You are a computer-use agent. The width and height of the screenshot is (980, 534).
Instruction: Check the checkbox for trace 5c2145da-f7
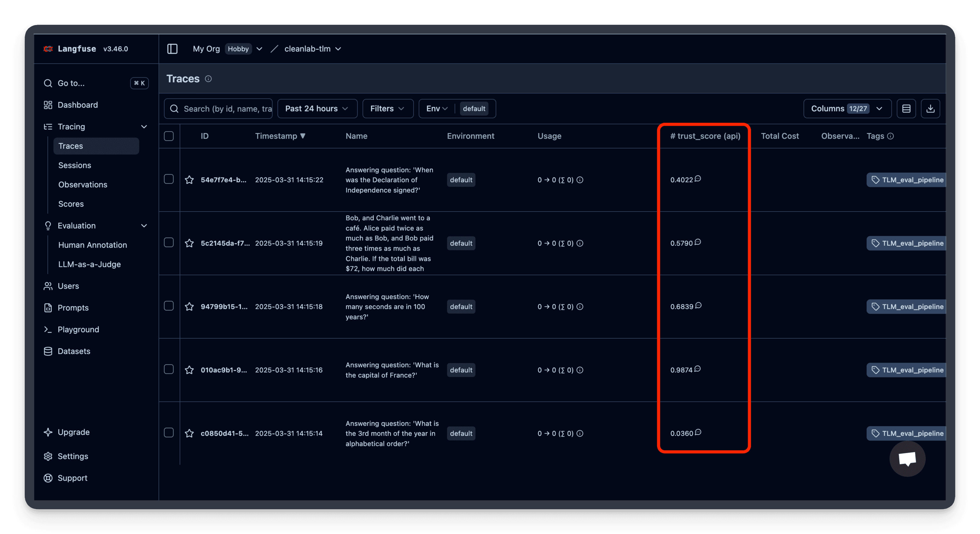(x=169, y=242)
